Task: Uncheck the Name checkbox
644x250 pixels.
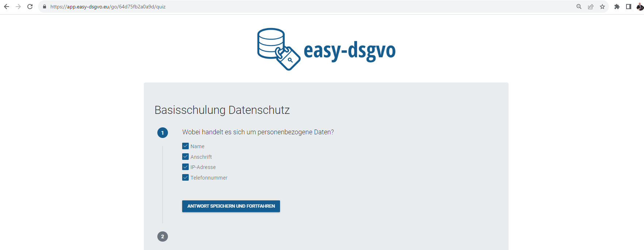Action: coord(185,146)
